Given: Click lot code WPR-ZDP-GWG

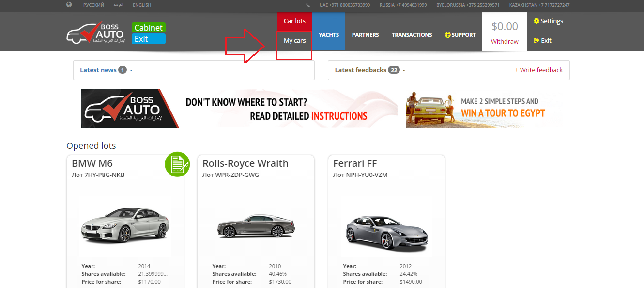Looking at the screenshot, I should pyautogui.click(x=230, y=175).
